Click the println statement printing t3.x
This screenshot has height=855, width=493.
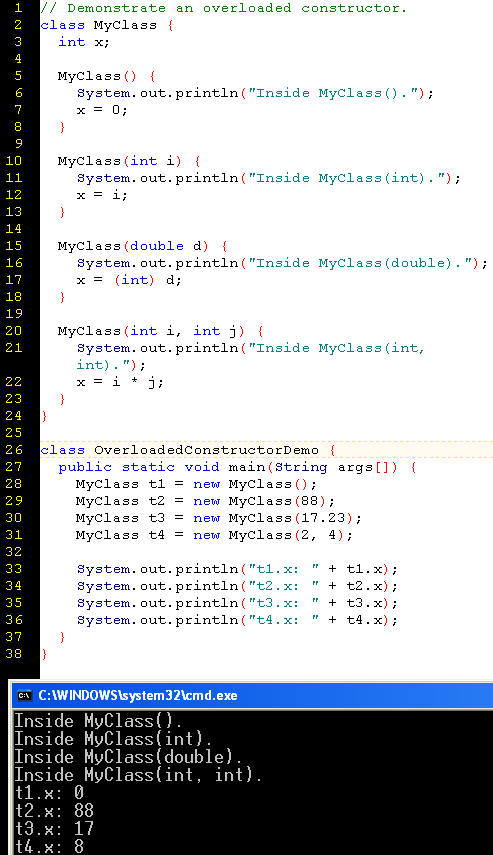pyautogui.click(x=237, y=603)
